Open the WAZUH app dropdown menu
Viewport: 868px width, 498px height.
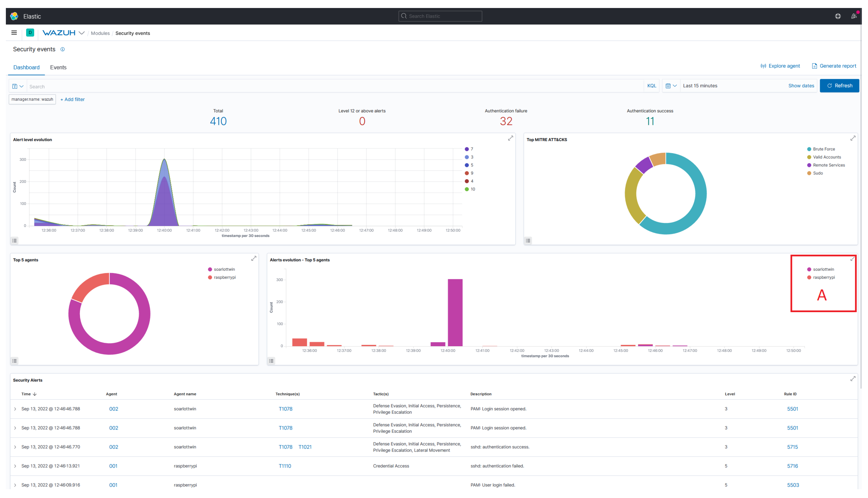[x=82, y=33]
